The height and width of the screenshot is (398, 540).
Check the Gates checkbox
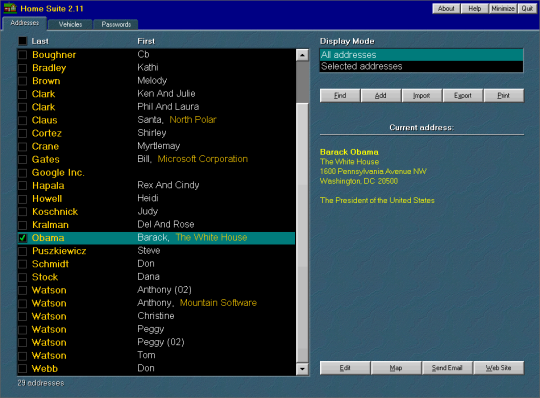[x=22, y=159]
